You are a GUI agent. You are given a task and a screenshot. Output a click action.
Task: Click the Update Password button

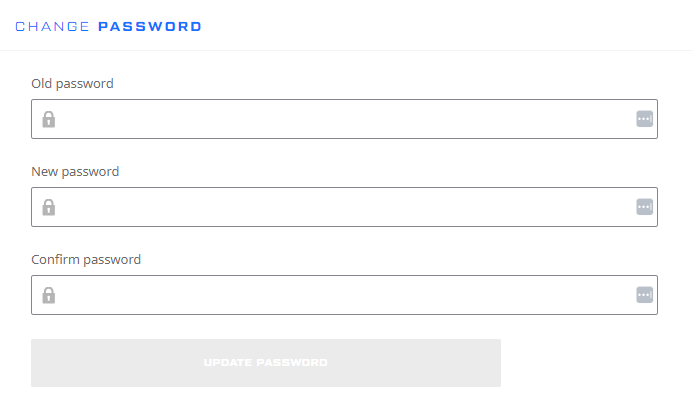coord(266,363)
